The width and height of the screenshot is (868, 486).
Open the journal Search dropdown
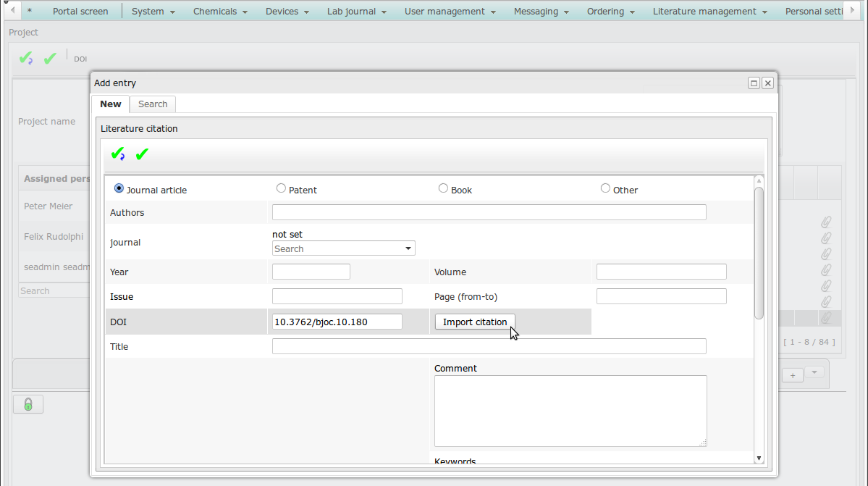pos(343,248)
